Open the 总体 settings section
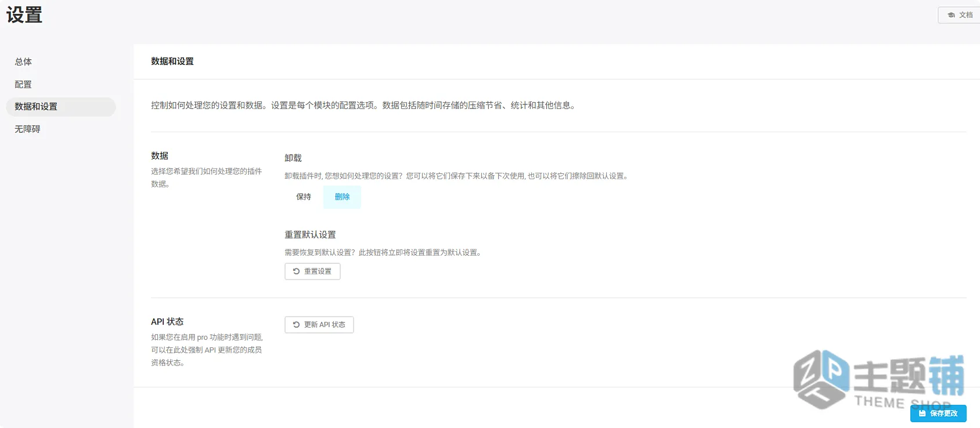The width and height of the screenshot is (980, 428). point(23,61)
